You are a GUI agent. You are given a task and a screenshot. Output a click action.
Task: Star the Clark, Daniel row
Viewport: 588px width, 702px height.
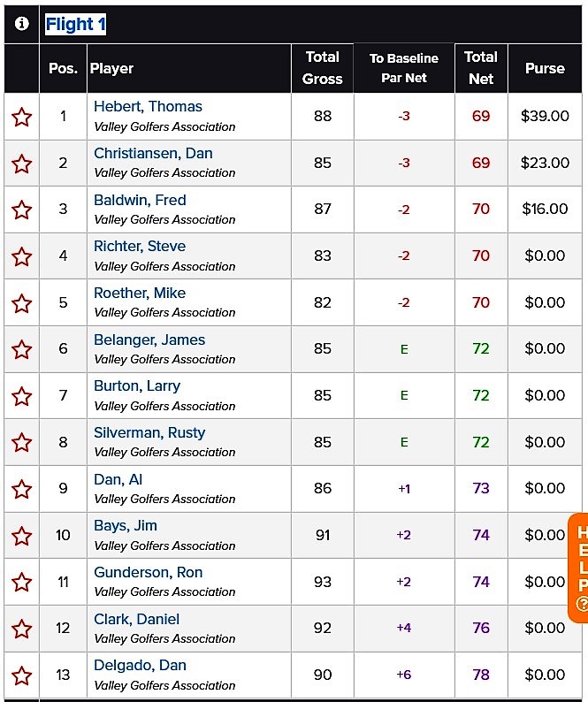point(21,629)
